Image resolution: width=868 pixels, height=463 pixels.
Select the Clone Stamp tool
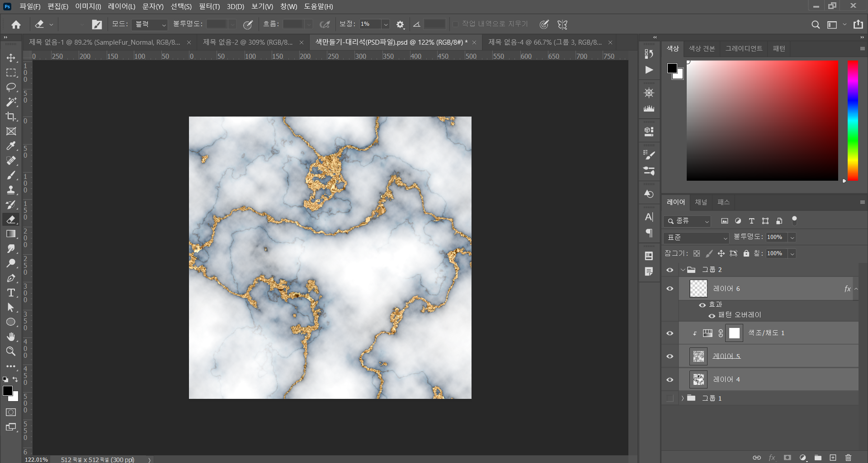pos(11,190)
